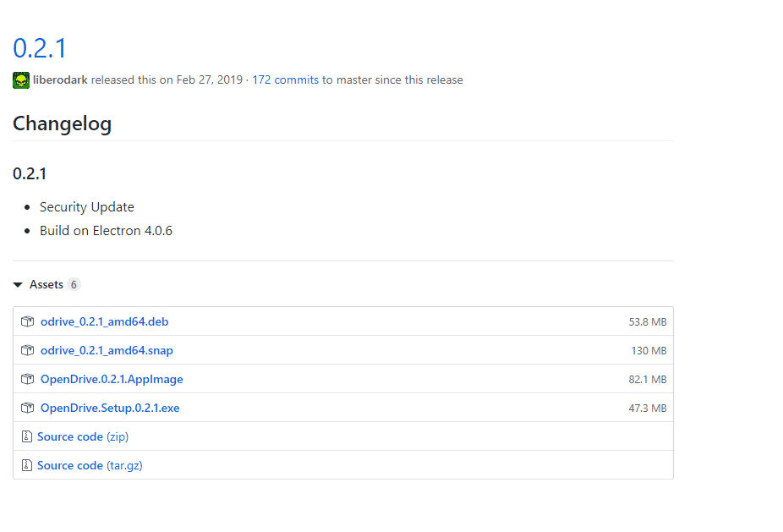Click the Assets count badge showing 6

74,285
